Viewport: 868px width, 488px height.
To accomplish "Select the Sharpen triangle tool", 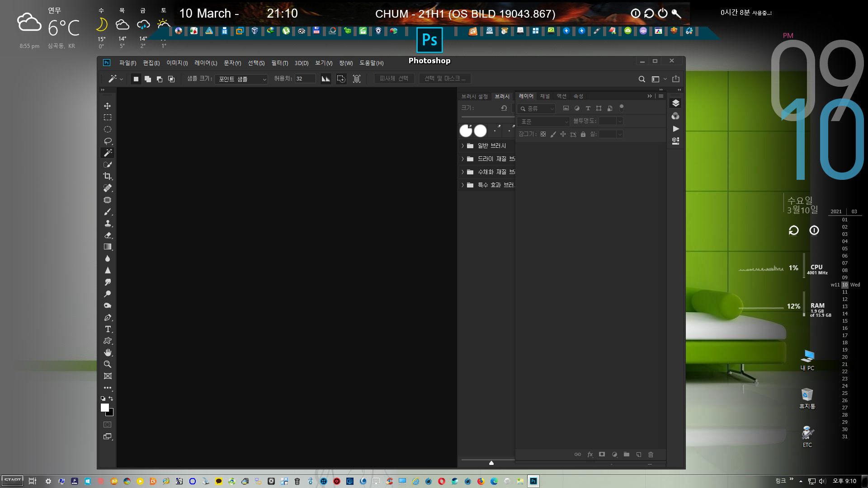I will 108,270.
